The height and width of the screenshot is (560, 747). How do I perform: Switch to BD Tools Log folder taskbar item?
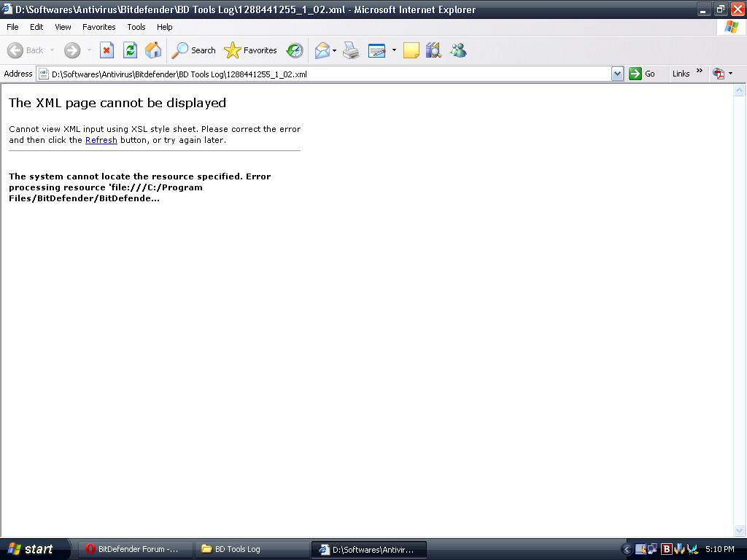252,549
